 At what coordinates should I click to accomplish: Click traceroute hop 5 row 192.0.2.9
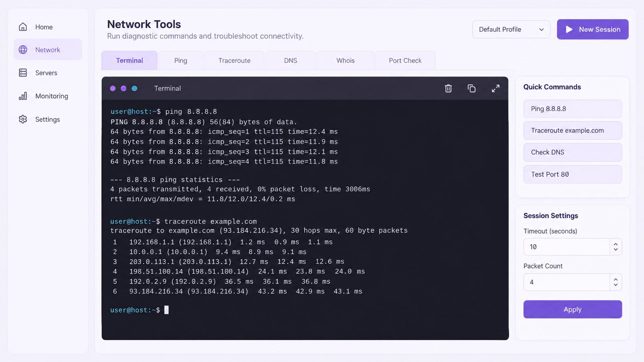tap(221, 282)
